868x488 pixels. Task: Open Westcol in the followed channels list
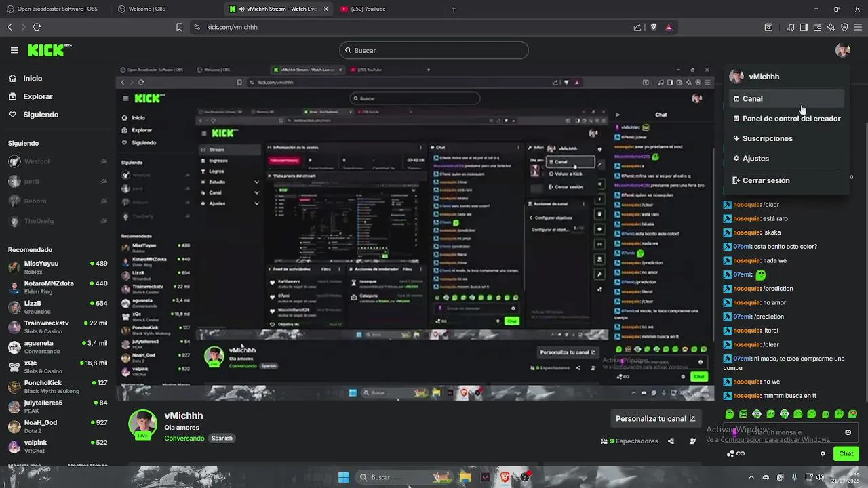[x=58, y=161]
